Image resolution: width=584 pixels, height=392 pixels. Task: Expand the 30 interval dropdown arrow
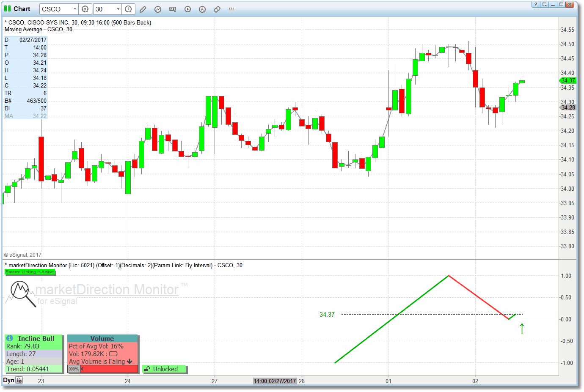point(118,9)
